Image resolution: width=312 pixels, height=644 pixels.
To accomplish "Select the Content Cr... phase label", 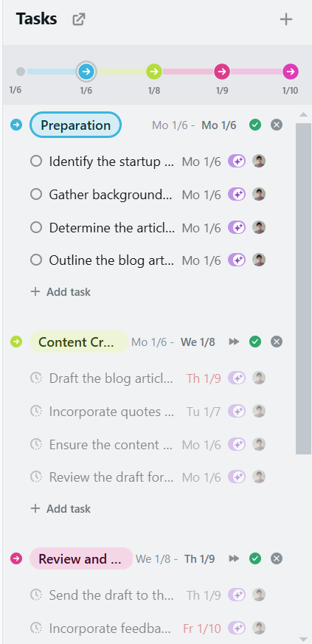I will click(x=79, y=342).
